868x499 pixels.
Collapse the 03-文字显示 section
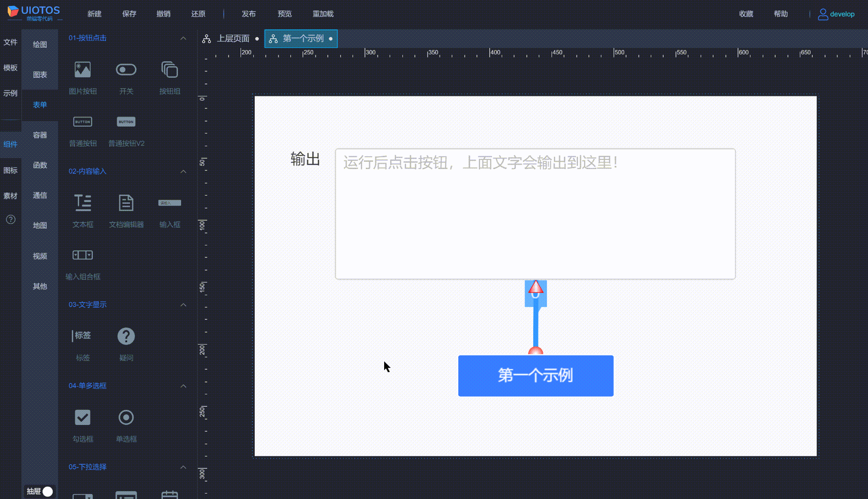tap(183, 305)
